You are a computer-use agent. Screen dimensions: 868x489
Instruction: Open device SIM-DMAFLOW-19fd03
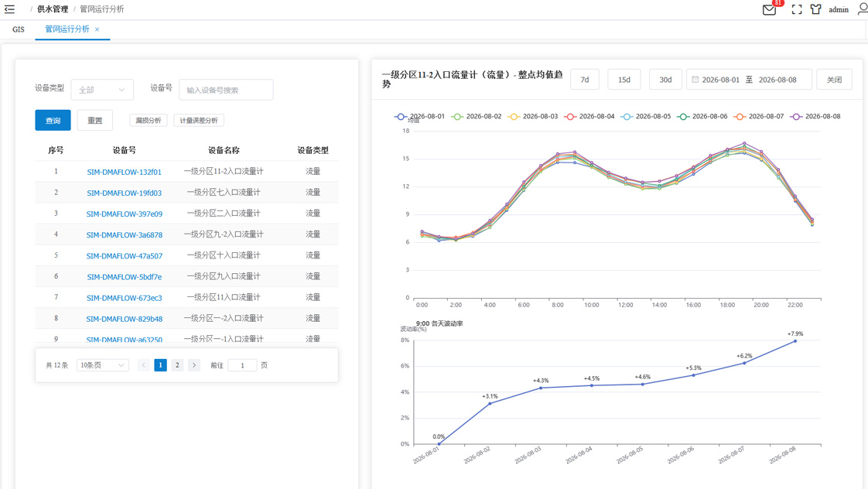coord(124,193)
